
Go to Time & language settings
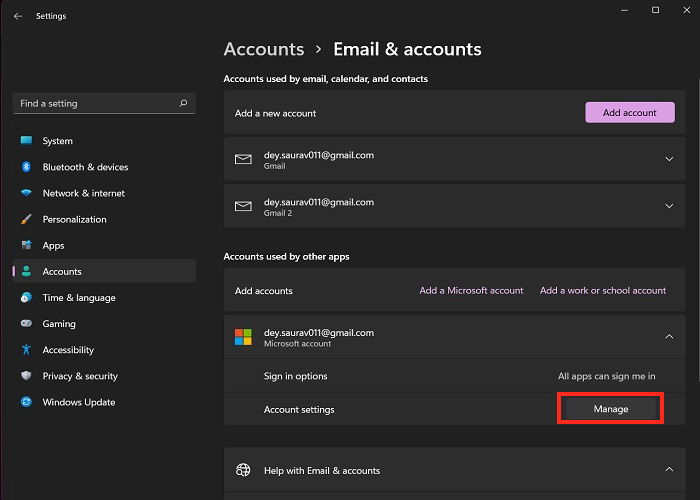[79, 298]
